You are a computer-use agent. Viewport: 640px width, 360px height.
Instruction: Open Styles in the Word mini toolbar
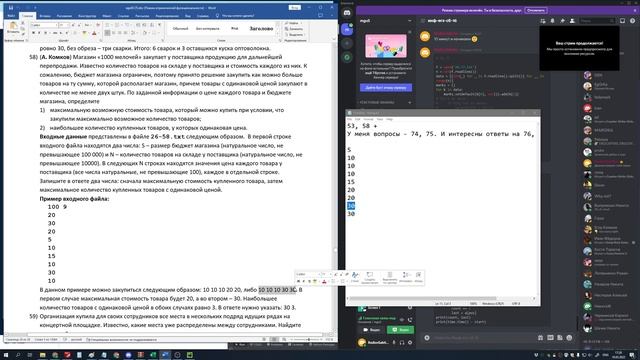[355, 277]
